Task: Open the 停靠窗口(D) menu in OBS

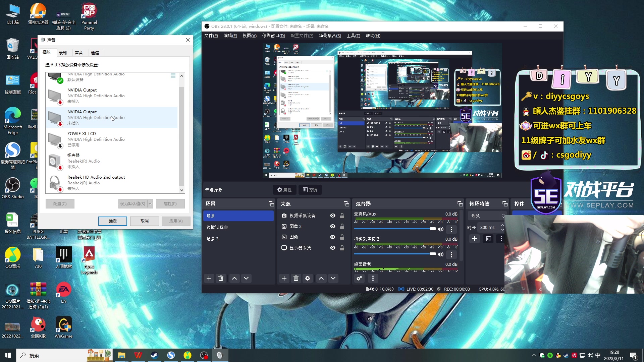Action: 274,36
